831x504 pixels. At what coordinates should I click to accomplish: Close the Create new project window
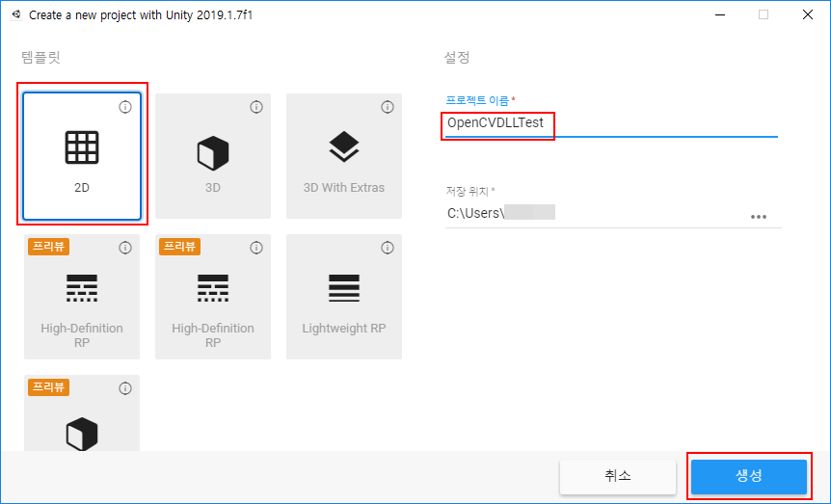808,14
